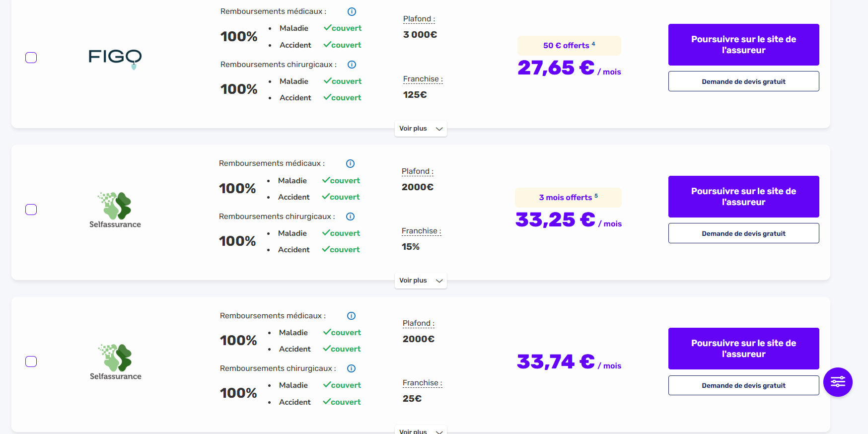Open the floating filter settings button
The image size is (868, 434).
coord(837,382)
